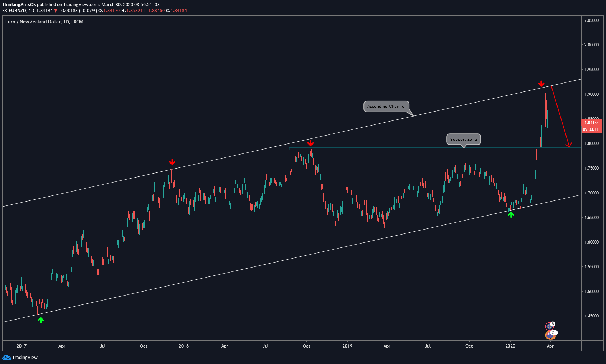
Task: Click the 1.50000 price axis label
Action: 592,292
